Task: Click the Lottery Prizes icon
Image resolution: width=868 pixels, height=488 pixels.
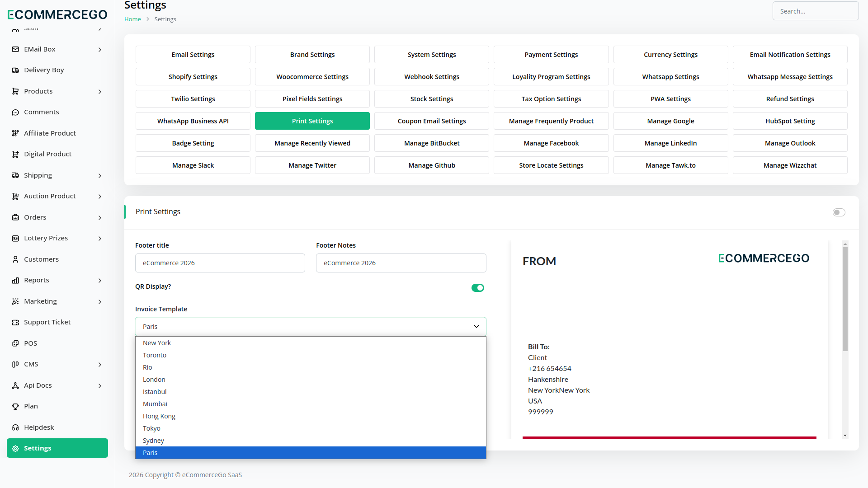Action: pyautogui.click(x=15, y=238)
